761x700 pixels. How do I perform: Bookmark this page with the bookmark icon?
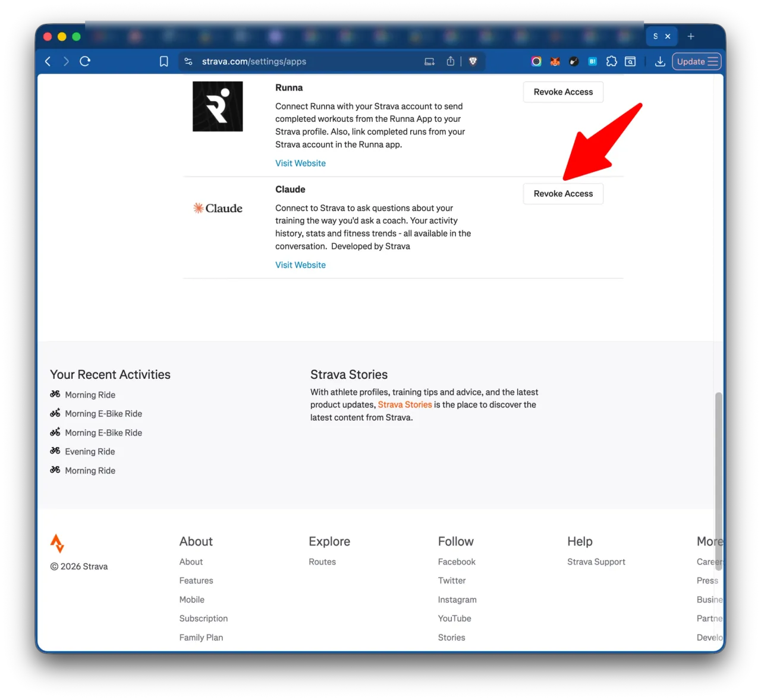pyautogui.click(x=164, y=61)
